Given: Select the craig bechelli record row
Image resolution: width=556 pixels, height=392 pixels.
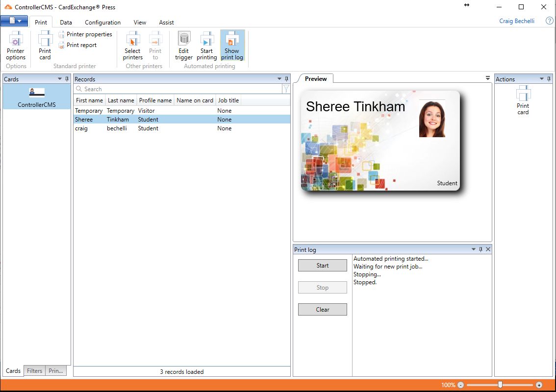Looking at the screenshot, I should [x=182, y=128].
